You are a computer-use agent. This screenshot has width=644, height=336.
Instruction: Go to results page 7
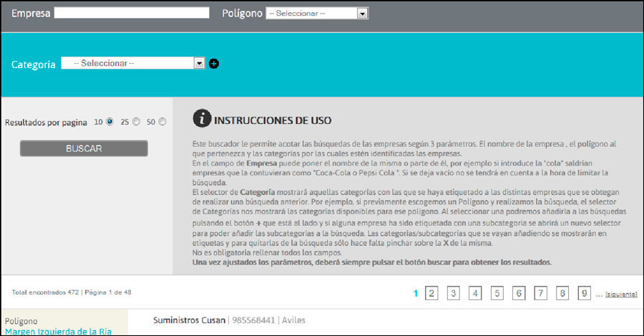540,293
